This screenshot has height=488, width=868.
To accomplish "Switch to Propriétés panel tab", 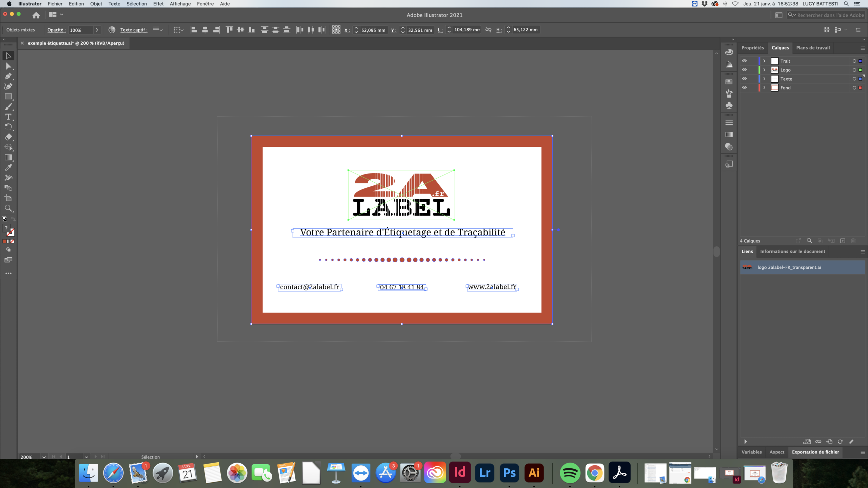I will [753, 47].
